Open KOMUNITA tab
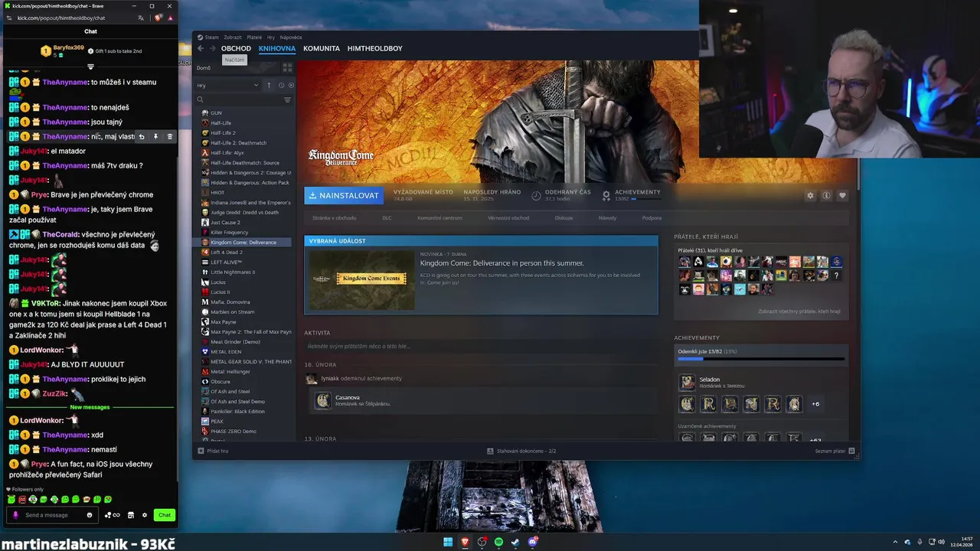Image resolution: width=980 pixels, height=551 pixels. tap(322, 48)
